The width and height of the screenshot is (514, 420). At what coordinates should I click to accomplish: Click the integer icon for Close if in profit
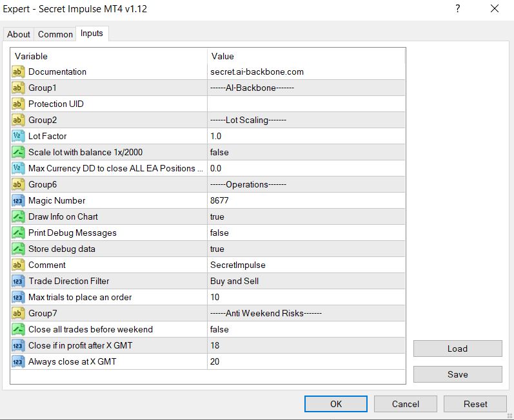tap(18, 345)
